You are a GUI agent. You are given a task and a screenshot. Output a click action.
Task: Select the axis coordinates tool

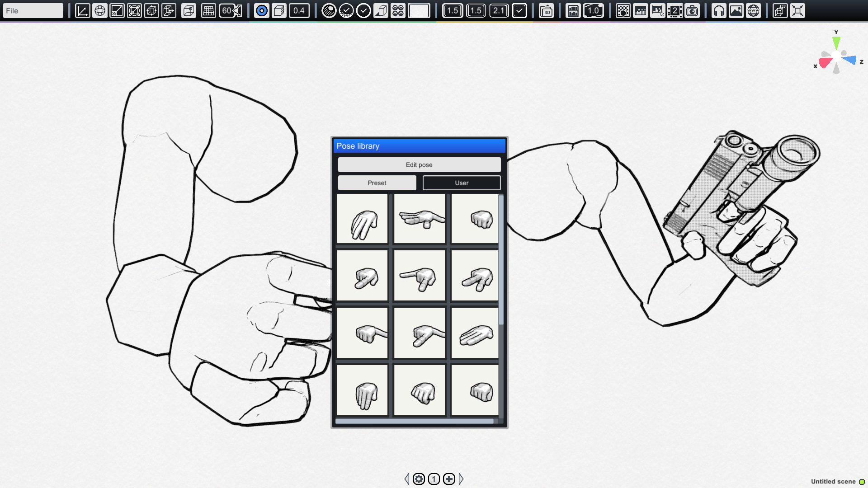82,10
